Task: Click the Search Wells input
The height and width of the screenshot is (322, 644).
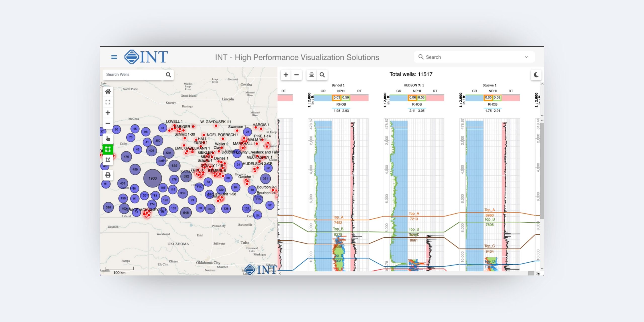Action: [x=134, y=74]
